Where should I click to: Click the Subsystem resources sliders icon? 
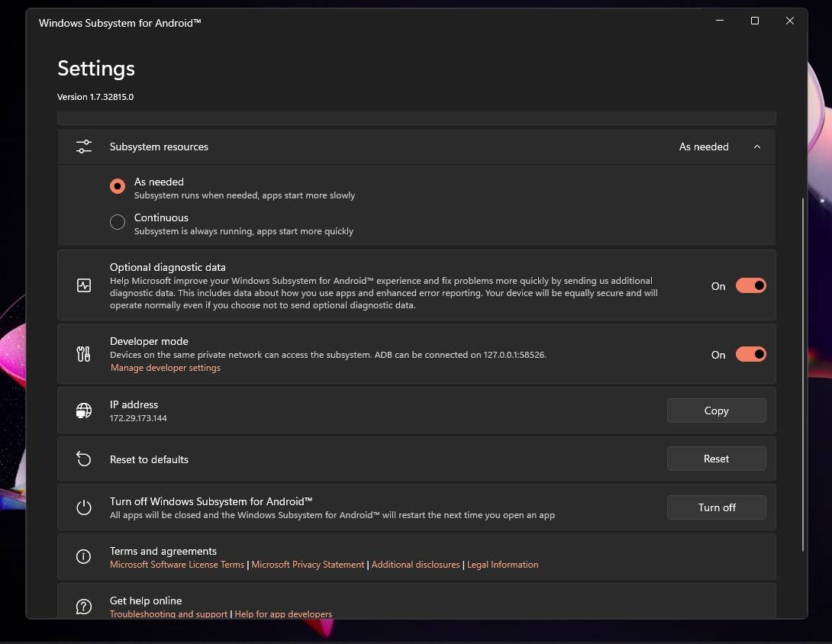(83, 146)
